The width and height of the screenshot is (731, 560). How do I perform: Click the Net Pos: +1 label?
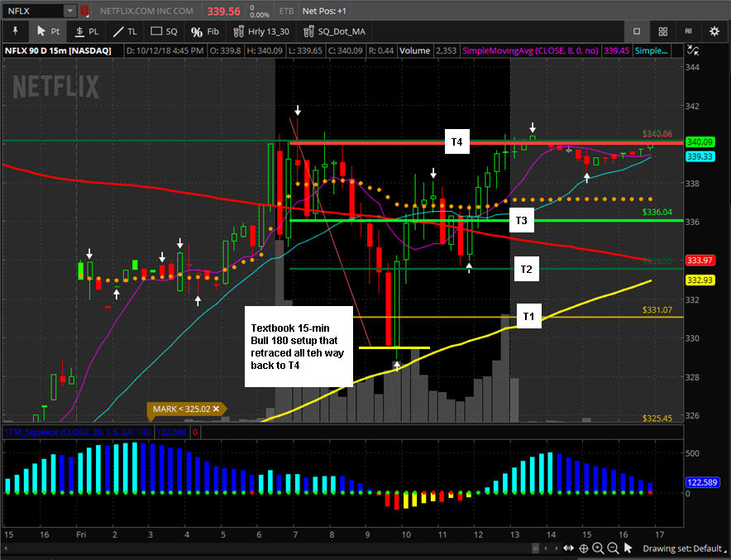[x=324, y=11]
